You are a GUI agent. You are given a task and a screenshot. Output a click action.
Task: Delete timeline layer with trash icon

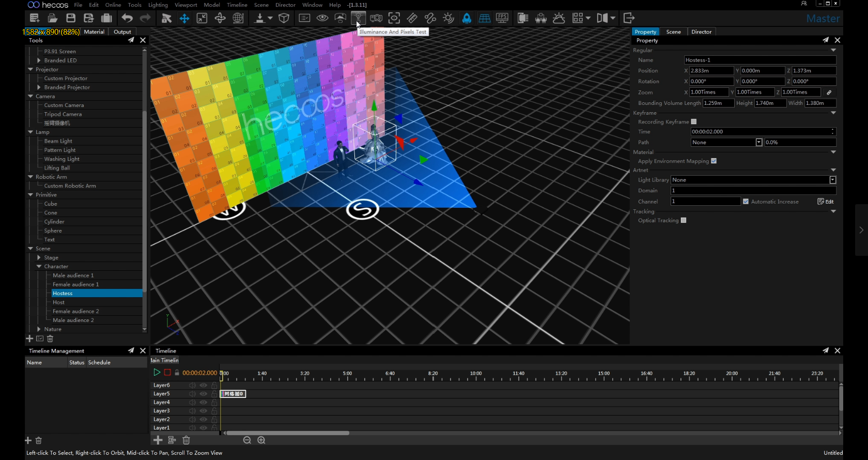[187, 440]
